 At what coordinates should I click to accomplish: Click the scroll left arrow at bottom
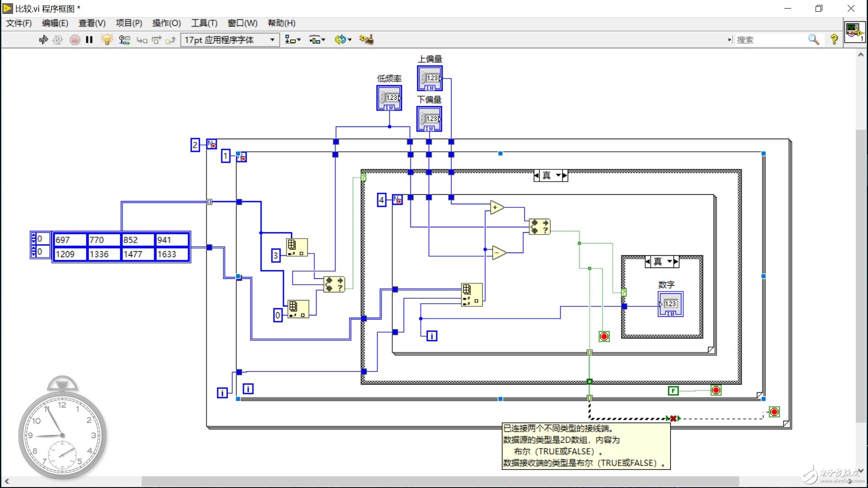(x=7, y=481)
